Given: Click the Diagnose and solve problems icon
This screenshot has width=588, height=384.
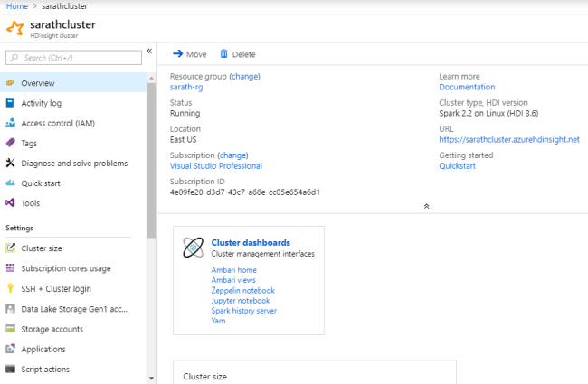Looking at the screenshot, I should pos(11,164).
